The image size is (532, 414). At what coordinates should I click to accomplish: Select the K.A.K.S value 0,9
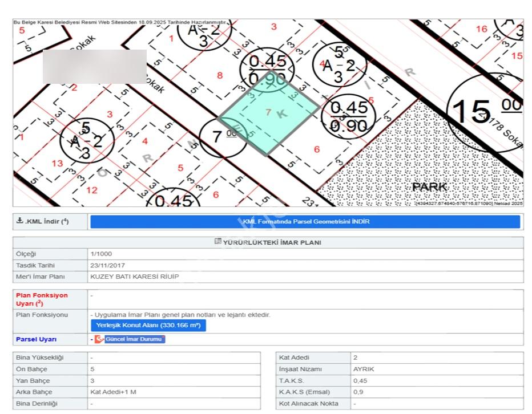(358, 392)
